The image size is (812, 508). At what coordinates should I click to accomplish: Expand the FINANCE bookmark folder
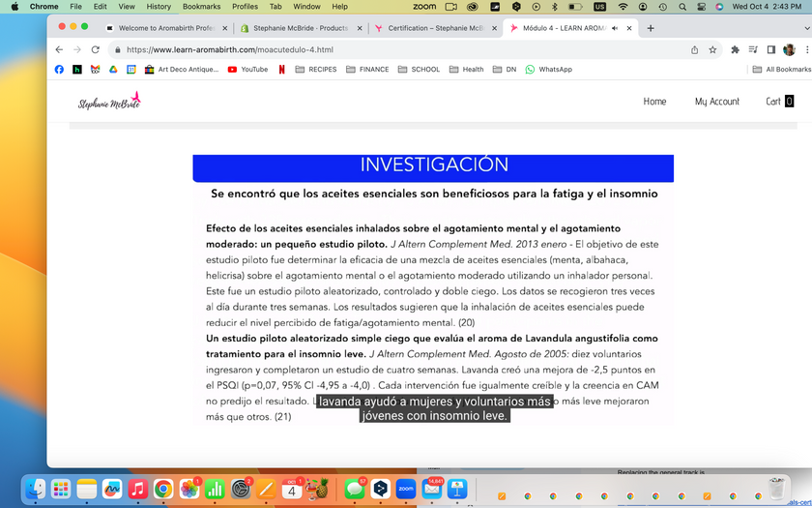click(366, 70)
